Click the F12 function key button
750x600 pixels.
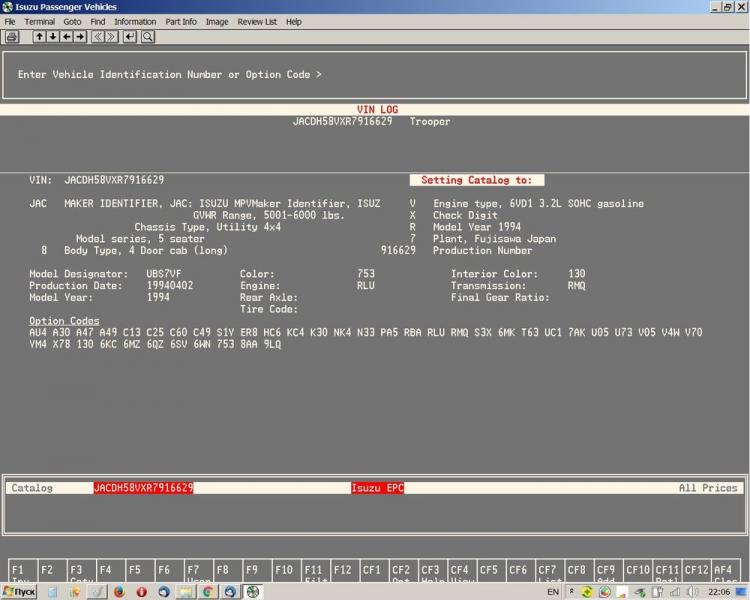(x=345, y=570)
